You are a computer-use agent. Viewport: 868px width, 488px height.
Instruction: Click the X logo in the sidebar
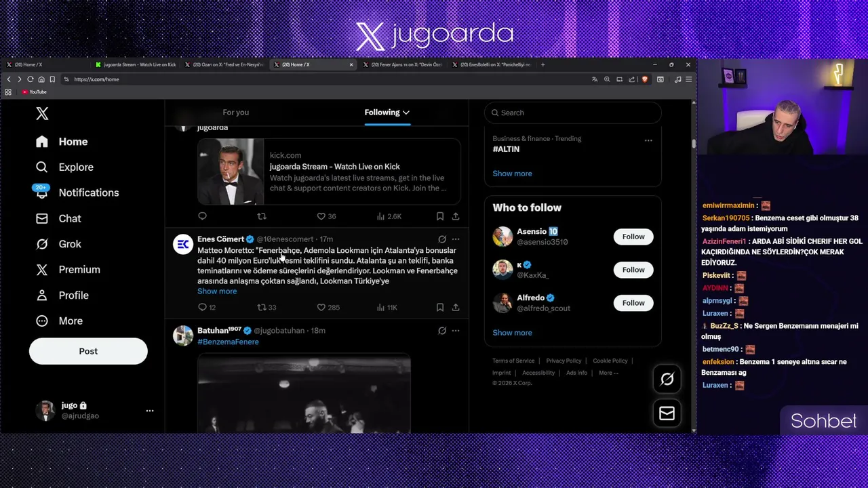[42, 113]
